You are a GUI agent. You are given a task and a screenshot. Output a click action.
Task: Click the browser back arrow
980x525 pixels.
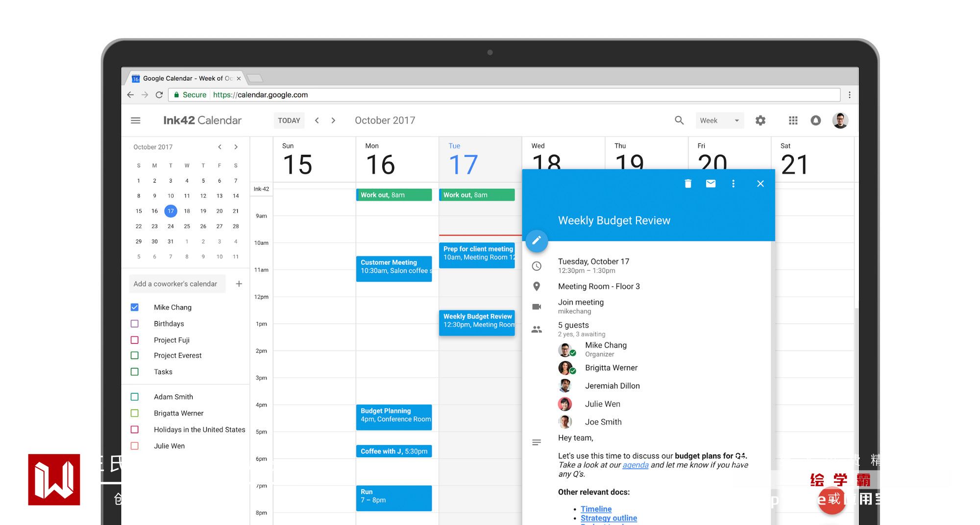(130, 95)
